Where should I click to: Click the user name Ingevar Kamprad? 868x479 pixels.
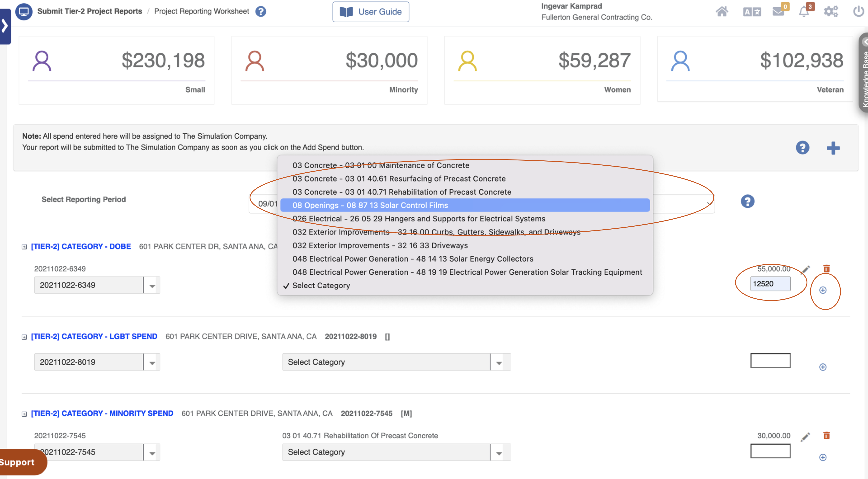click(571, 6)
